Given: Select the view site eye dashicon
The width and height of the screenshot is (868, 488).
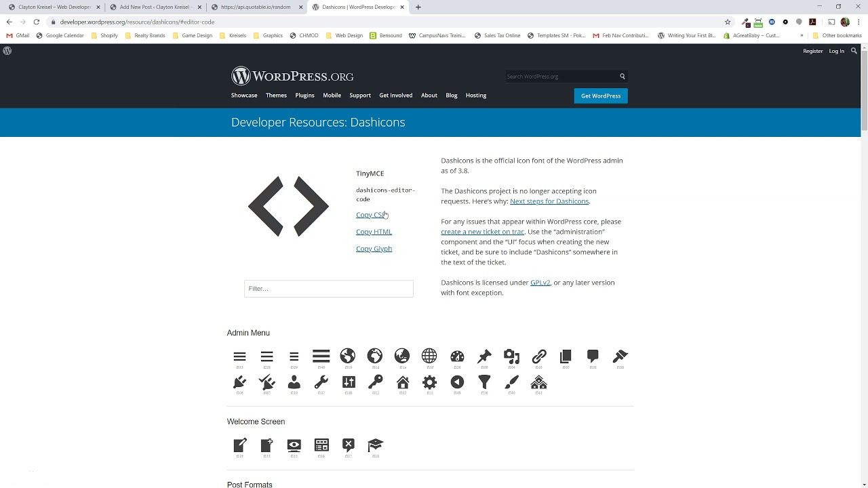Looking at the screenshot, I should (x=294, y=445).
